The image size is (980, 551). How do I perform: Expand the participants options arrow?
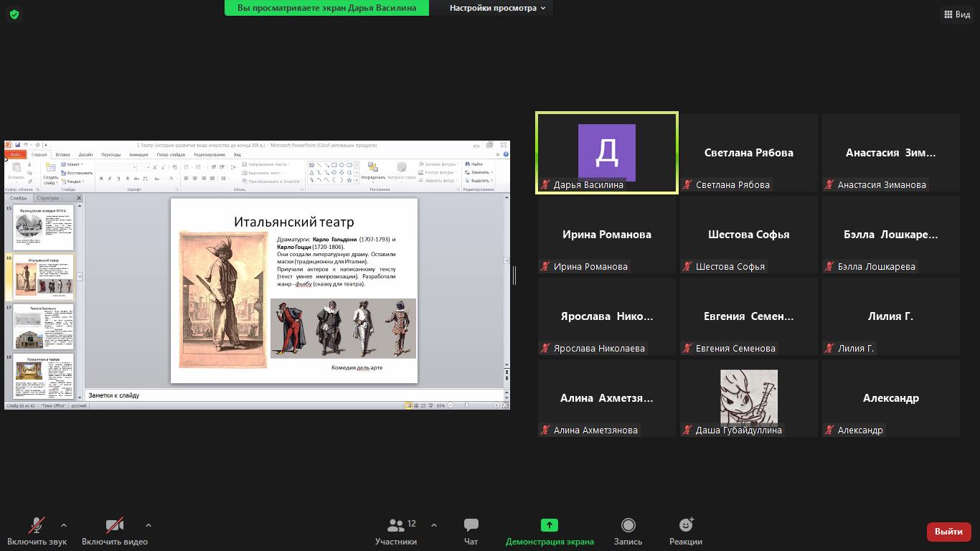tap(434, 525)
